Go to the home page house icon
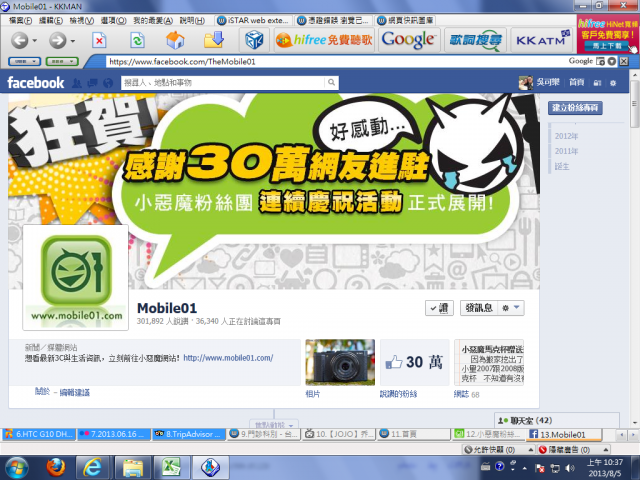Viewport: 640px width, 480px height. pos(175,40)
